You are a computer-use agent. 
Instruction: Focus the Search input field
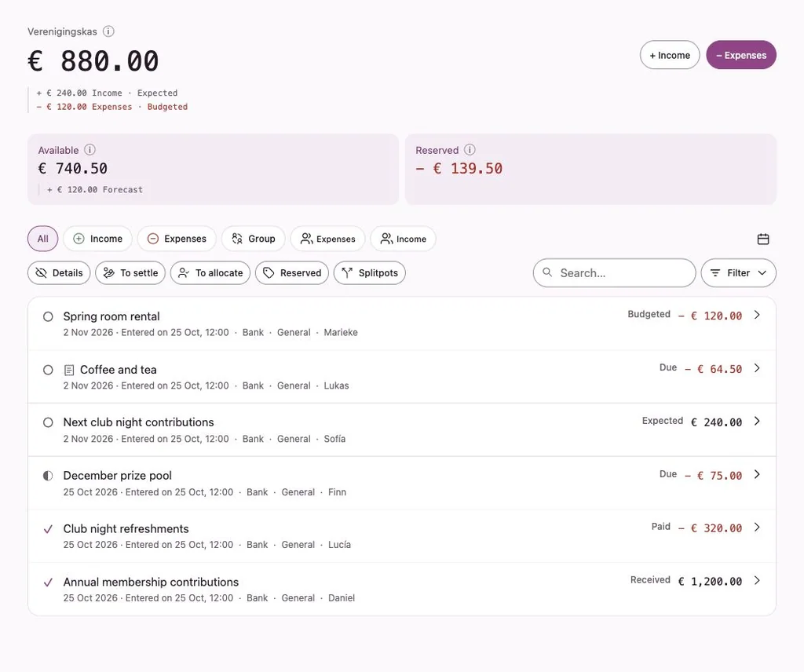pyautogui.click(x=614, y=272)
